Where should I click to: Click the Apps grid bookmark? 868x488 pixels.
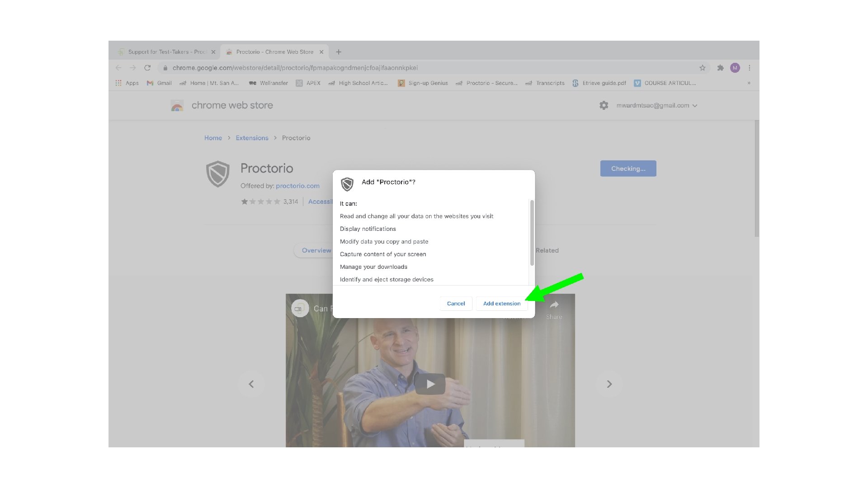127,83
